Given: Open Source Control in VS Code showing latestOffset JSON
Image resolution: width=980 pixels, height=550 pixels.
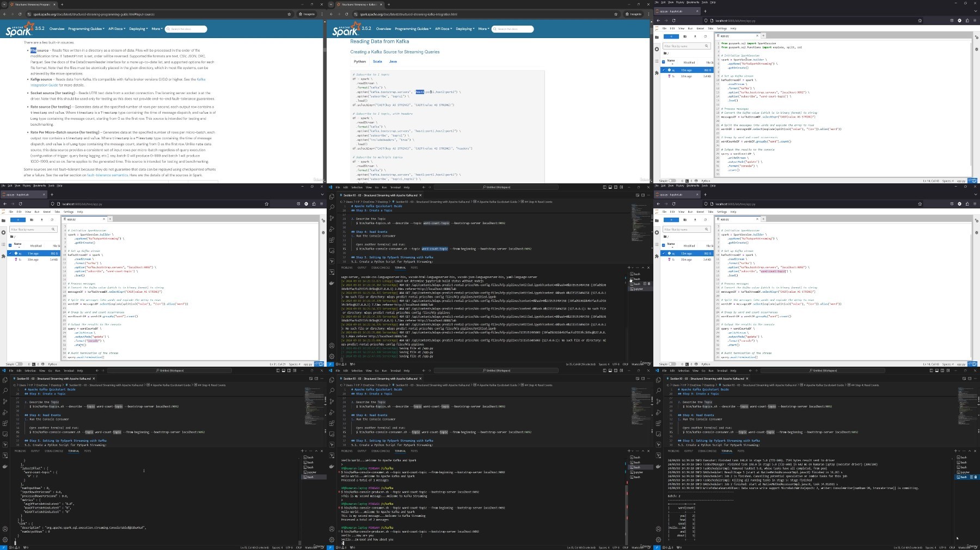Looking at the screenshot, I should [x=5, y=401].
